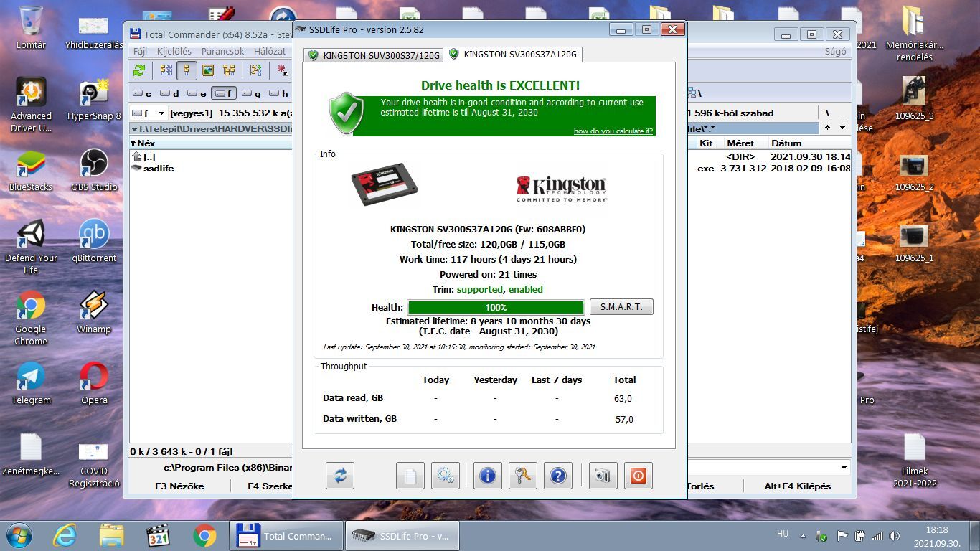Open Opera desktop shortcut
The image size is (980, 551).
pos(94,384)
